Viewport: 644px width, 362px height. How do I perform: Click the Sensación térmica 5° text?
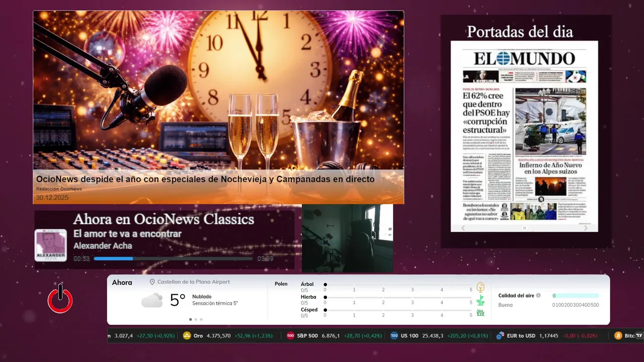[215, 304]
